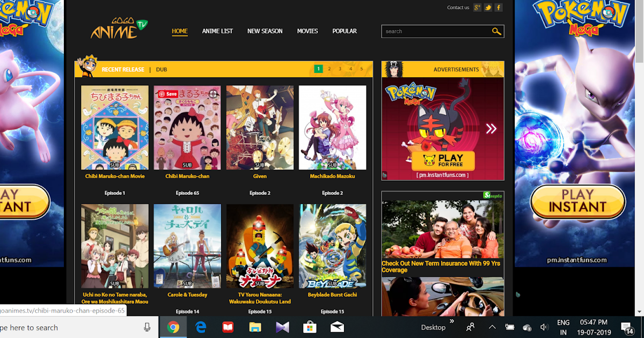Screen dimensions: 644x338
Task: Open Chibi Maruko-chan Movie title link
Action: click(115, 176)
